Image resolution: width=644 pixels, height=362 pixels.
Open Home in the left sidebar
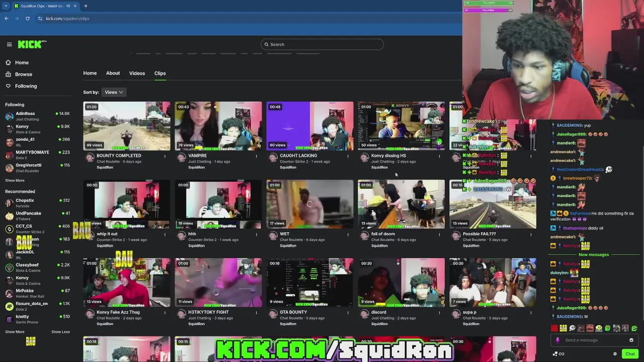click(22, 63)
